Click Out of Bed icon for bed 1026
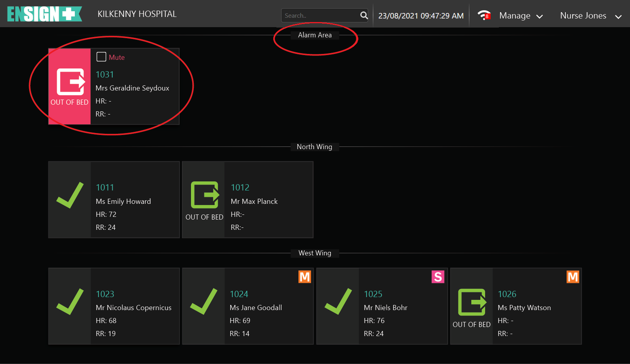630x364 pixels. click(x=472, y=302)
